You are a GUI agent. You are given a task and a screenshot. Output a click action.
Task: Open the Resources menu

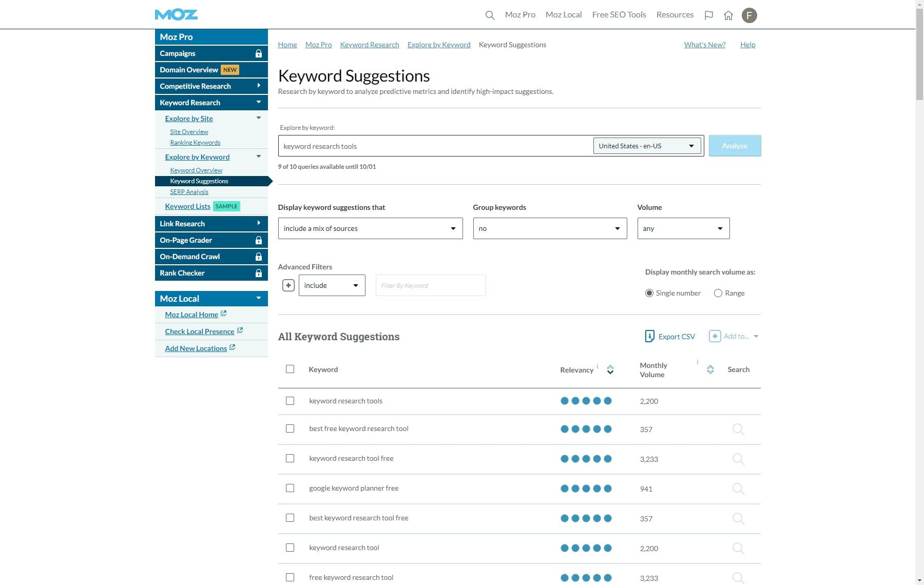(675, 15)
